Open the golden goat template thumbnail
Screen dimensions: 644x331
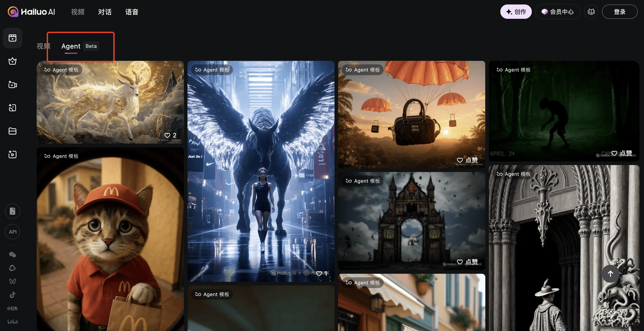pos(110,102)
